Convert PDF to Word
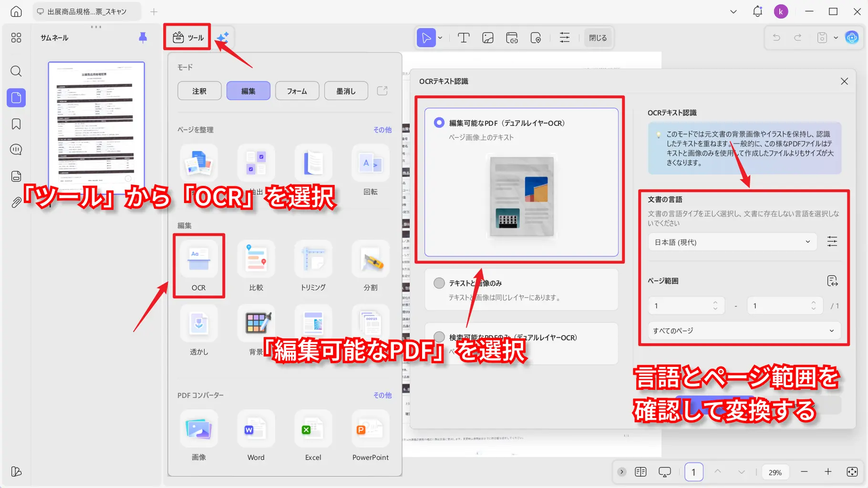This screenshot has width=868, height=488. (256, 436)
